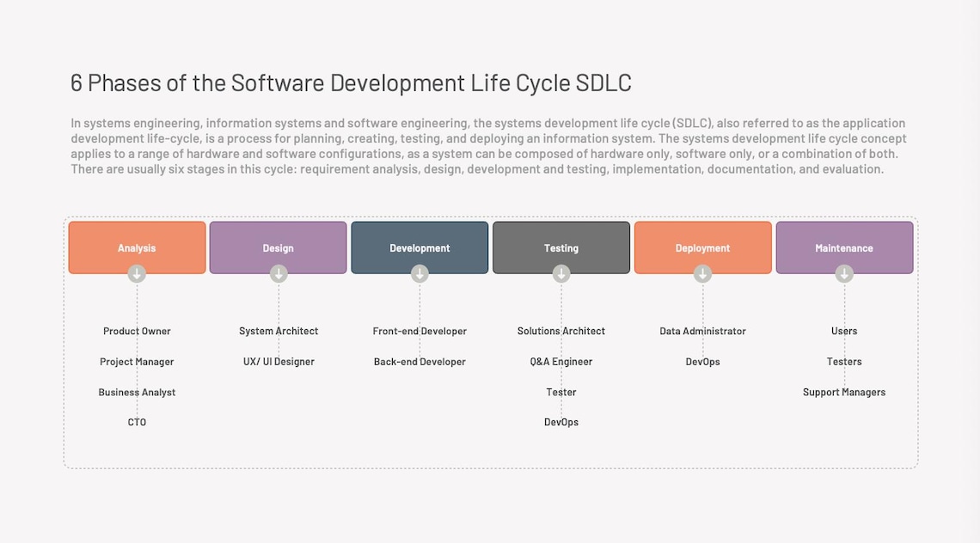Viewport: 980px width, 543px height.
Task: Click the arrow icon below Deployment
Action: pyautogui.click(x=702, y=273)
